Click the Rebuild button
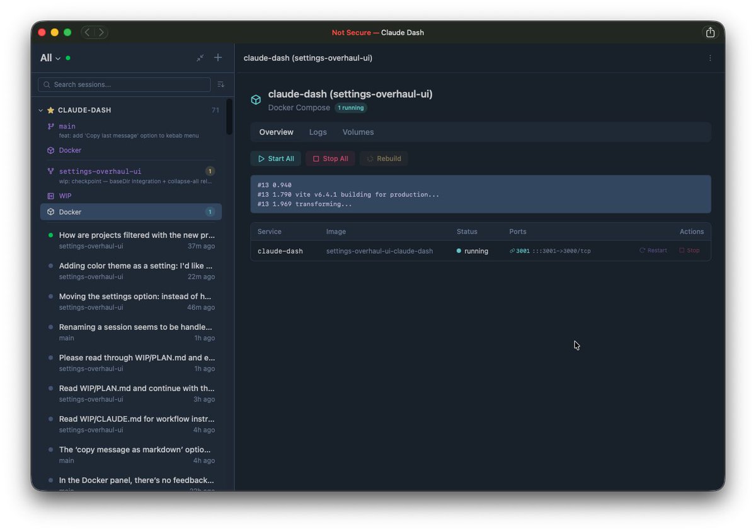The width and height of the screenshot is (756, 532). (384, 159)
